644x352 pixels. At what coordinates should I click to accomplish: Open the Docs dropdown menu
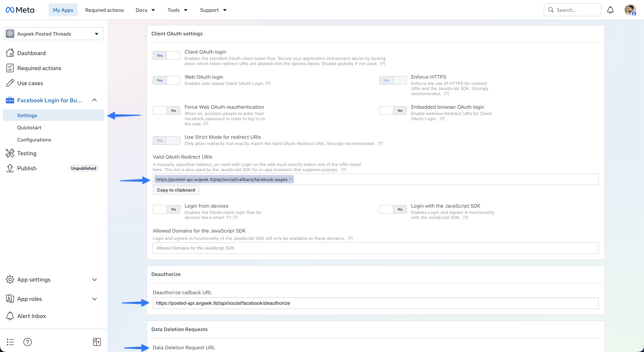(x=145, y=10)
